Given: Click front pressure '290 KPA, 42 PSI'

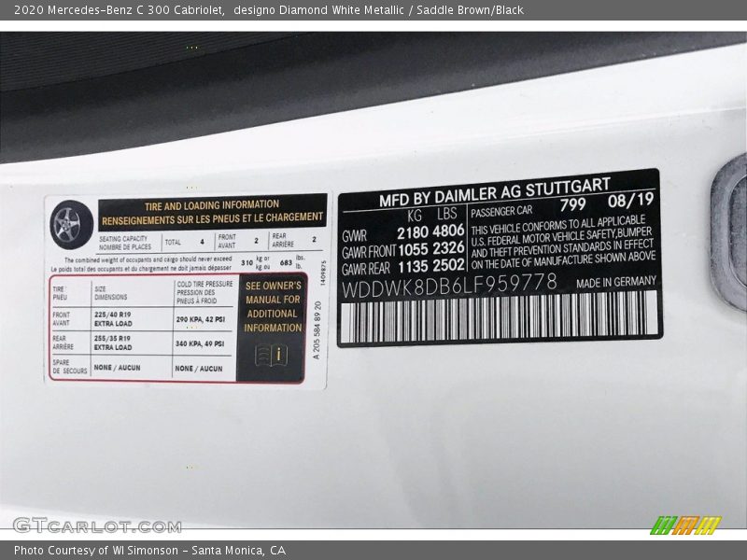Looking at the screenshot, I should tap(200, 319).
